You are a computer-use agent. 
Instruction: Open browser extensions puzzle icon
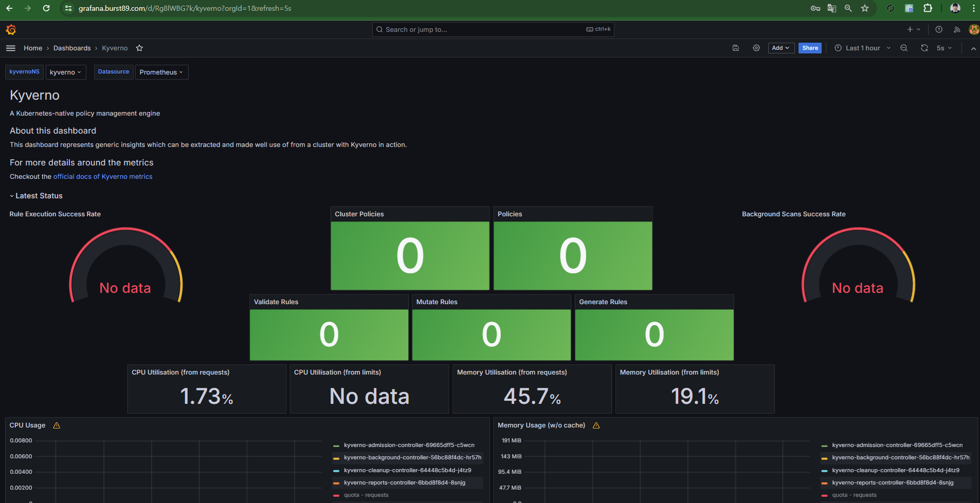click(x=928, y=8)
